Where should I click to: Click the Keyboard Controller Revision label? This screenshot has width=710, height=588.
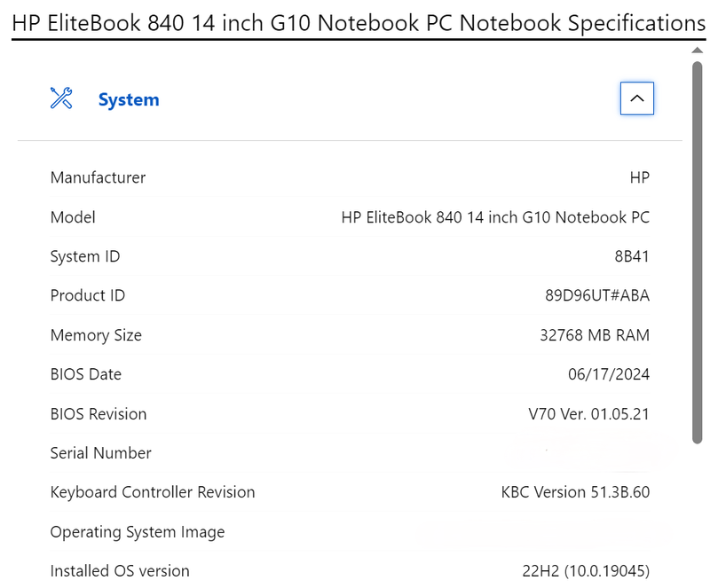(x=153, y=492)
